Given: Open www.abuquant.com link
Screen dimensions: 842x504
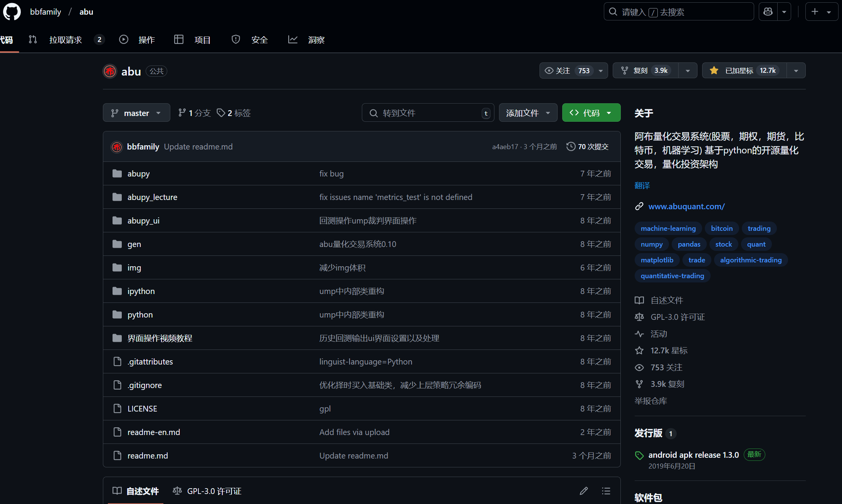Looking at the screenshot, I should (x=686, y=207).
